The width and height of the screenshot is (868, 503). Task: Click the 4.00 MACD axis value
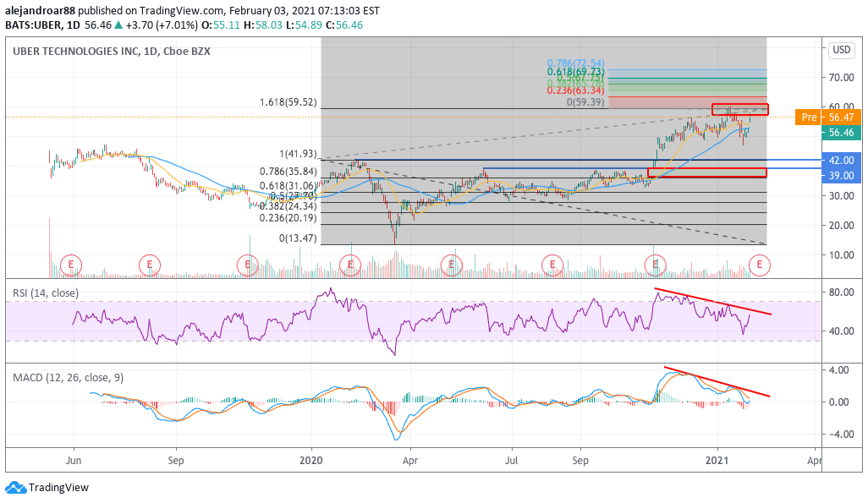pyautogui.click(x=840, y=370)
